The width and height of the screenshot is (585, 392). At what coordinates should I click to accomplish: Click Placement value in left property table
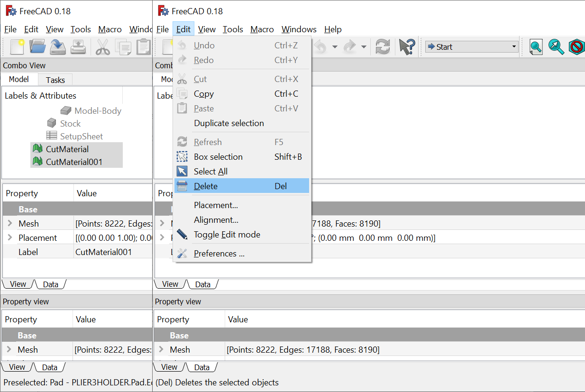pos(113,237)
